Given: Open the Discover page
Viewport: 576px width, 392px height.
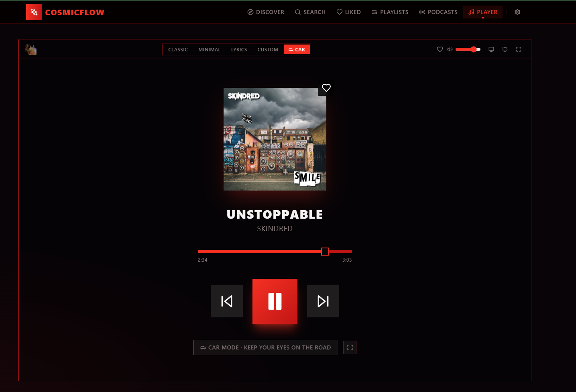Looking at the screenshot, I should 266,12.
